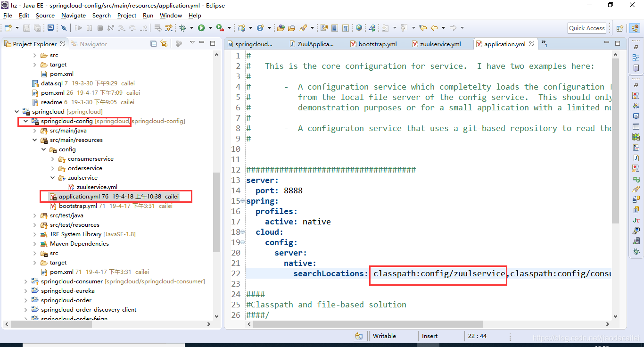This screenshot has width=644, height=347.
Task: Select the Java EE perspective icon
Action: (x=635, y=28)
